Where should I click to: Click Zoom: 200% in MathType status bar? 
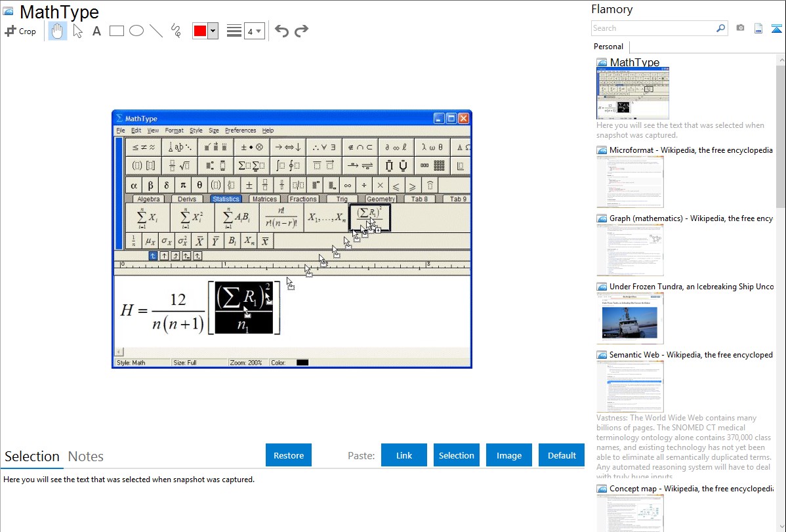(x=246, y=363)
